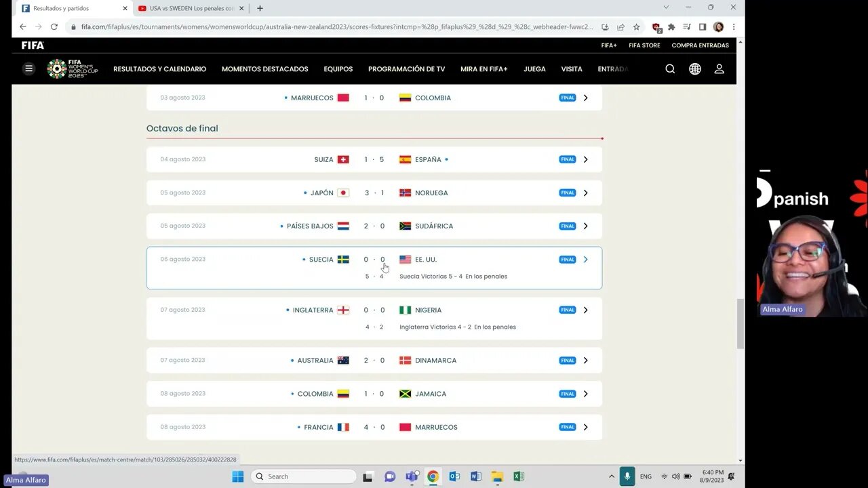The image size is (868, 488).
Task: Open the site search magnifier
Action: pos(670,68)
